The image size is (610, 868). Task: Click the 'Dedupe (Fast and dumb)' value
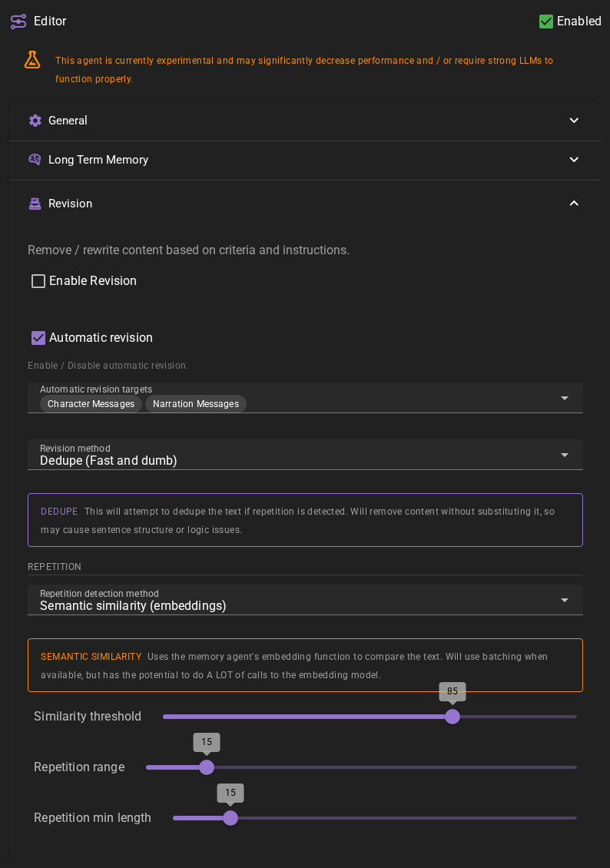coord(108,461)
